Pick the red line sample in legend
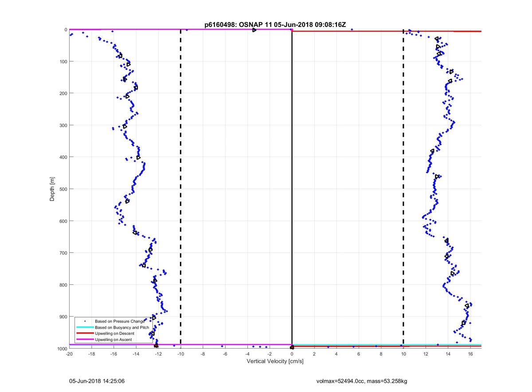 tap(85, 333)
